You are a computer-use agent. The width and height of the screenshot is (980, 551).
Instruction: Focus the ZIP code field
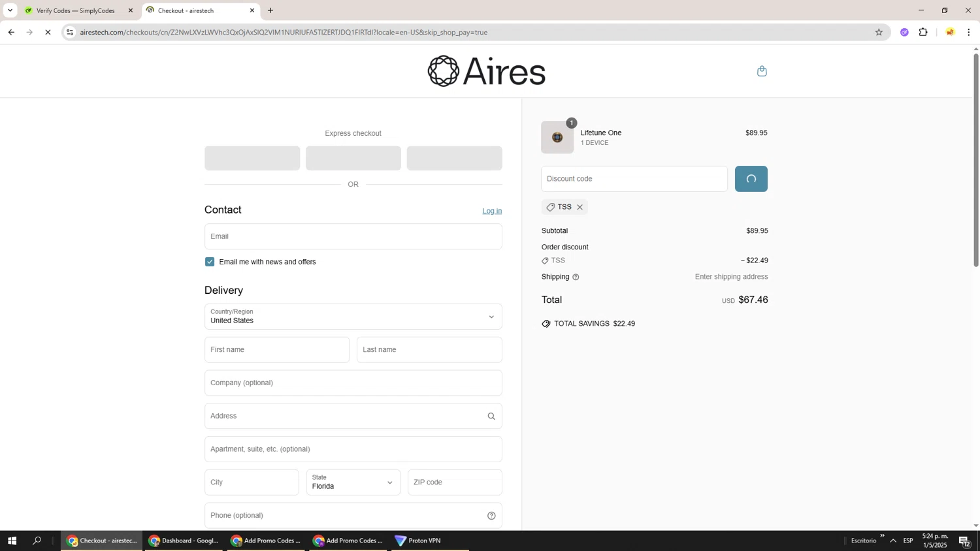tap(455, 482)
